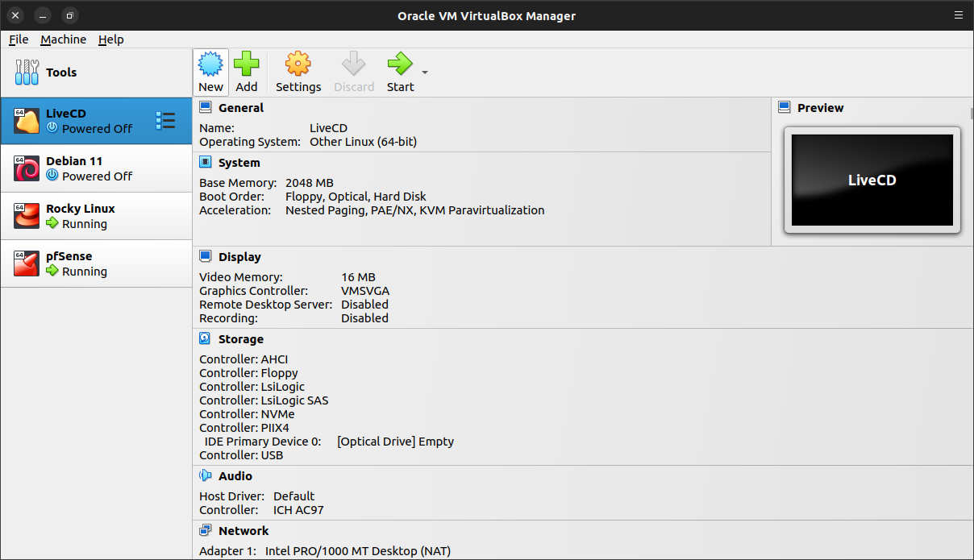Image resolution: width=974 pixels, height=560 pixels.
Task: Click the 'VMSVGA' graphics controller value
Action: point(365,291)
